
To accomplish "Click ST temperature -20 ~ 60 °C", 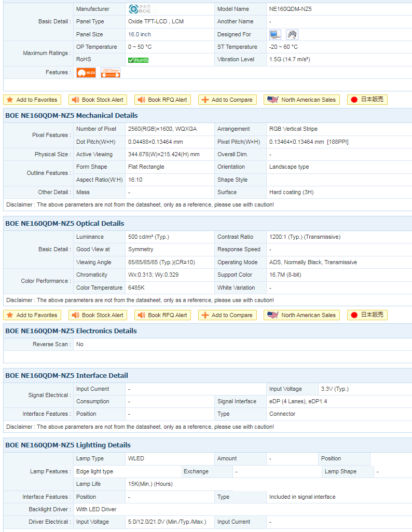I will (283, 47).
